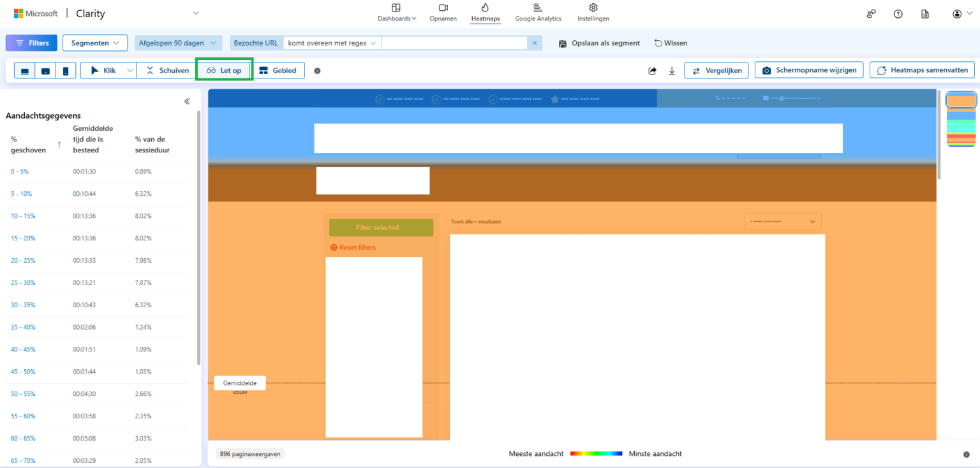Click the export/share heatmap icon
Image resolution: width=980 pixels, height=468 pixels.
652,70
